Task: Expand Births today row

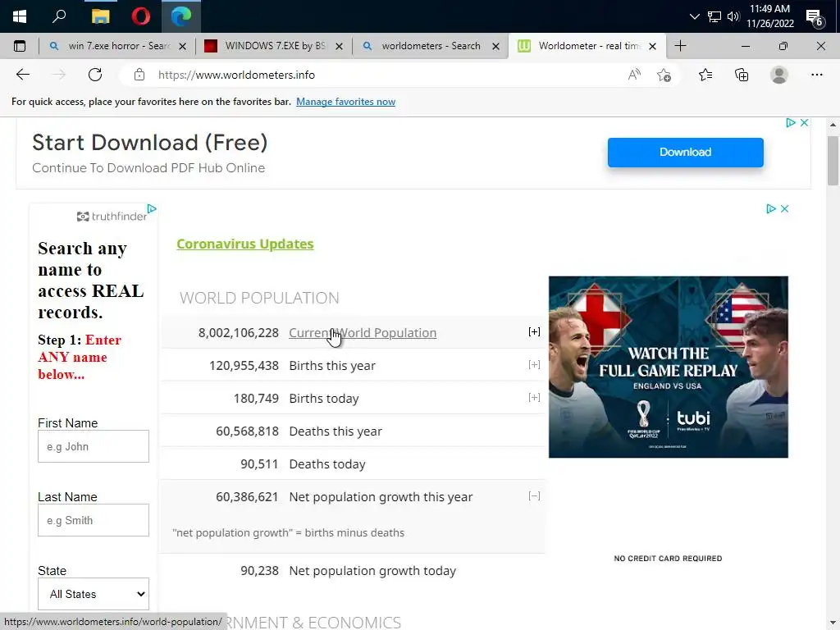Action: pyautogui.click(x=534, y=397)
